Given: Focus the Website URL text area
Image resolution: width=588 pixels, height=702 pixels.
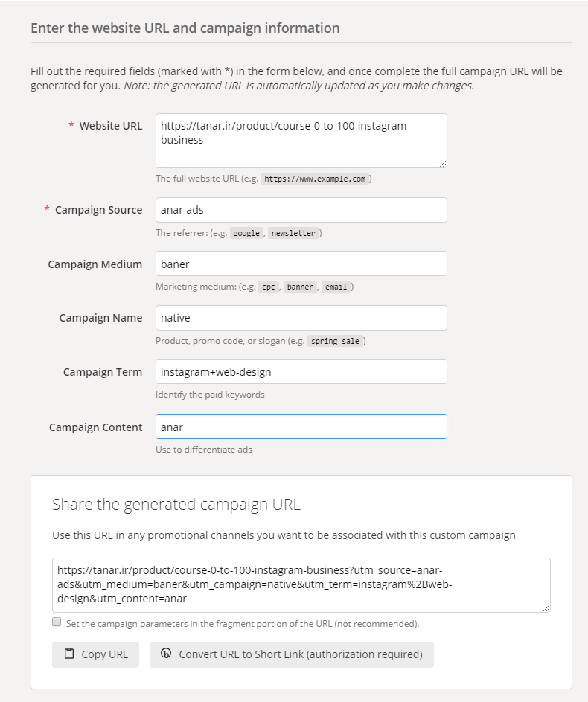Looking at the screenshot, I should (301, 141).
